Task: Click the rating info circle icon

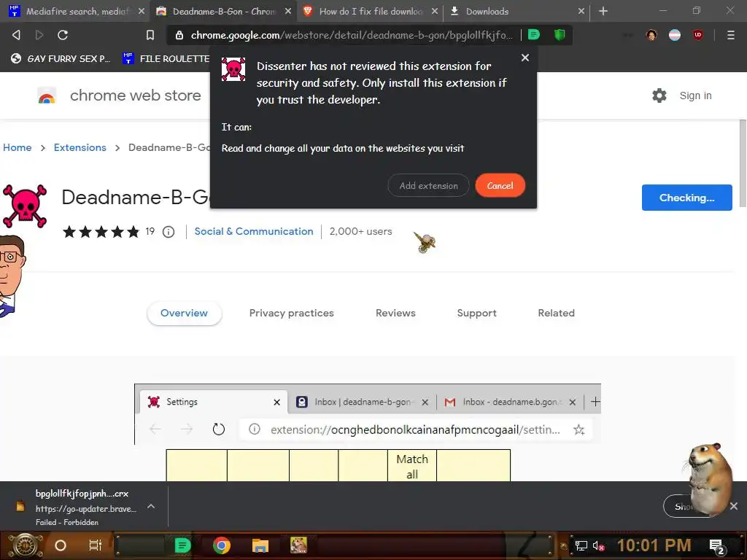Action: [169, 232]
